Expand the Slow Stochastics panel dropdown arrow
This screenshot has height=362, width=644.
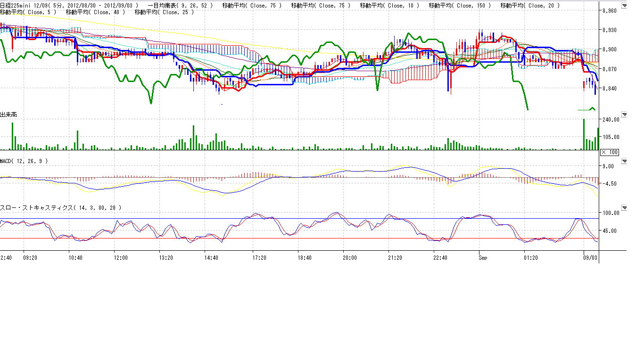pos(624,207)
